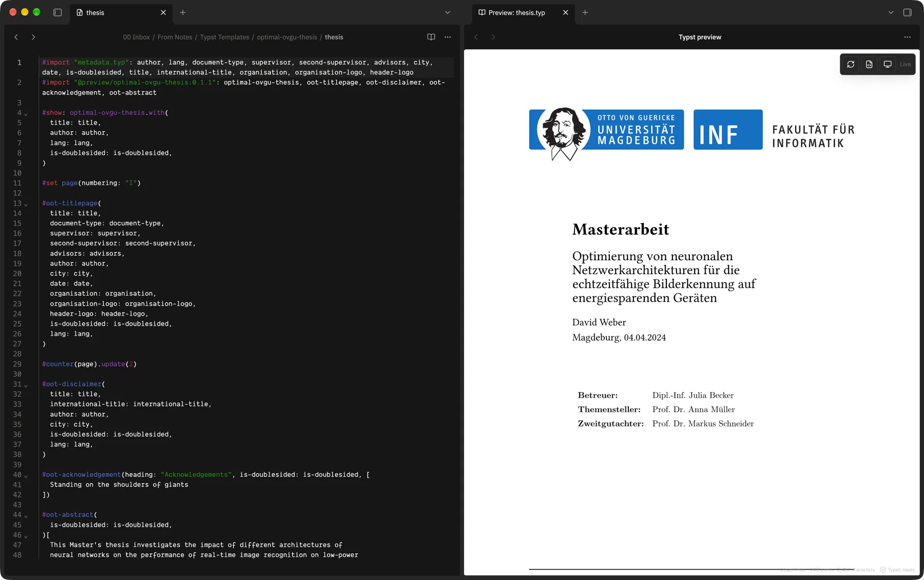Place cursor on '#counter(page).update(2)' line
924x580 pixels.
point(89,364)
